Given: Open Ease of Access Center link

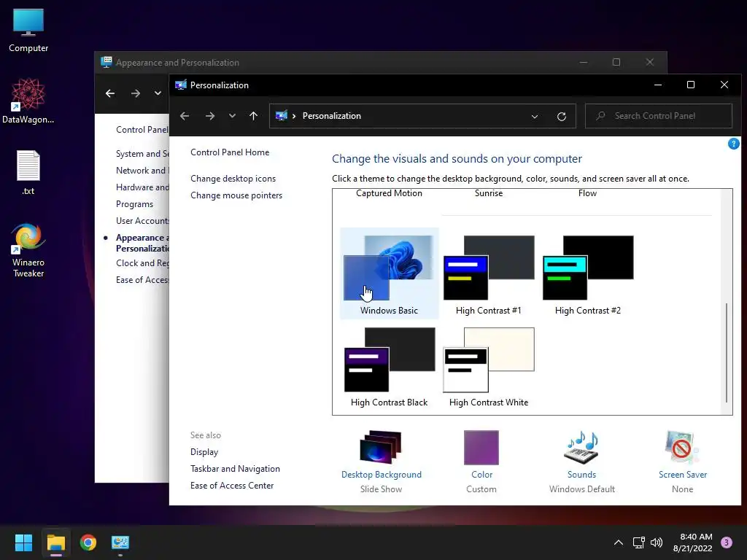Looking at the screenshot, I should pyautogui.click(x=231, y=485).
